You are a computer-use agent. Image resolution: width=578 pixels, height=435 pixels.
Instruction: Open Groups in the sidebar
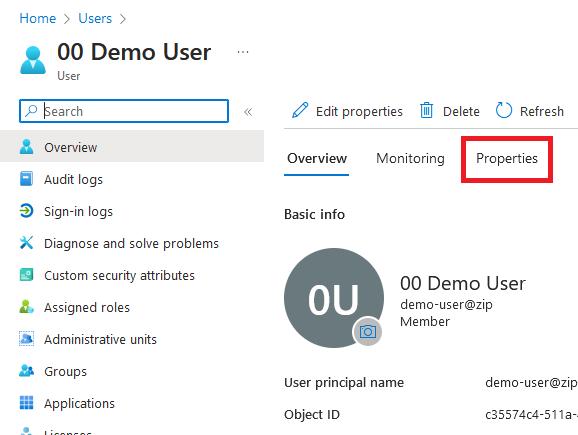pos(65,372)
